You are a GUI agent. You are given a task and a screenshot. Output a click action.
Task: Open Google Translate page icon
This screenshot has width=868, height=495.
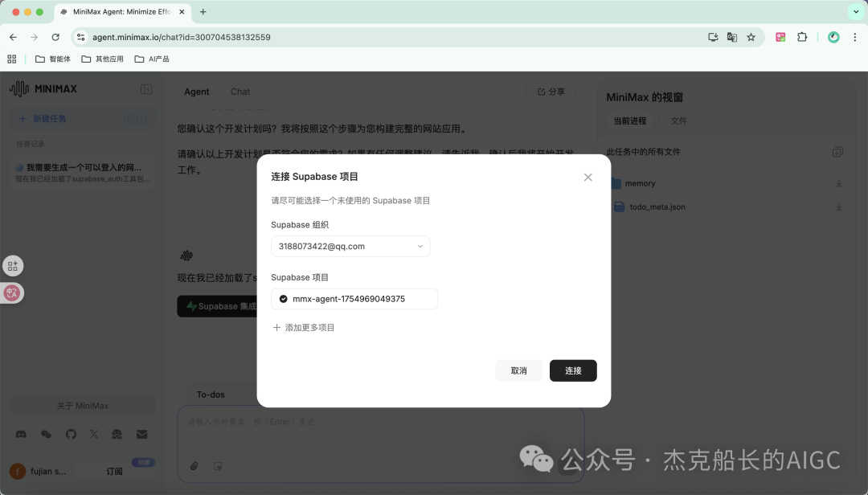point(732,37)
